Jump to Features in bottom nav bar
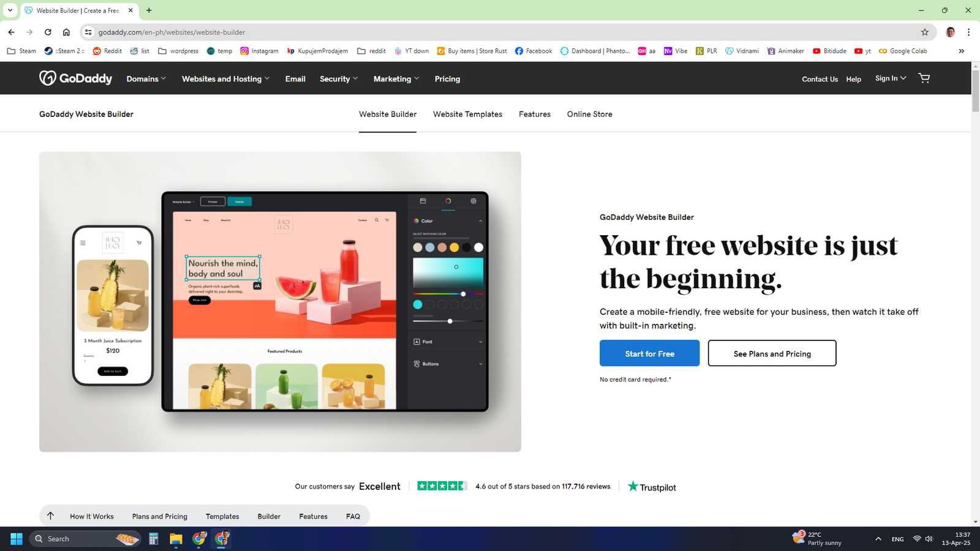The width and height of the screenshot is (980, 551). [x=313, y=516]
